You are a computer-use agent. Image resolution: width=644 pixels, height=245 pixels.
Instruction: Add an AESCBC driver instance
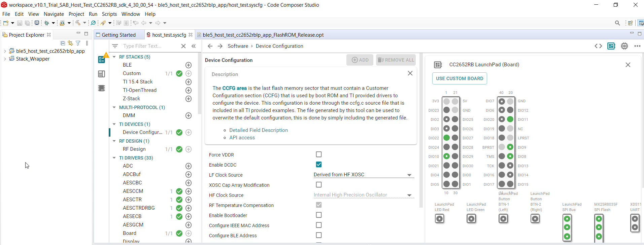(x=189, y=183)
